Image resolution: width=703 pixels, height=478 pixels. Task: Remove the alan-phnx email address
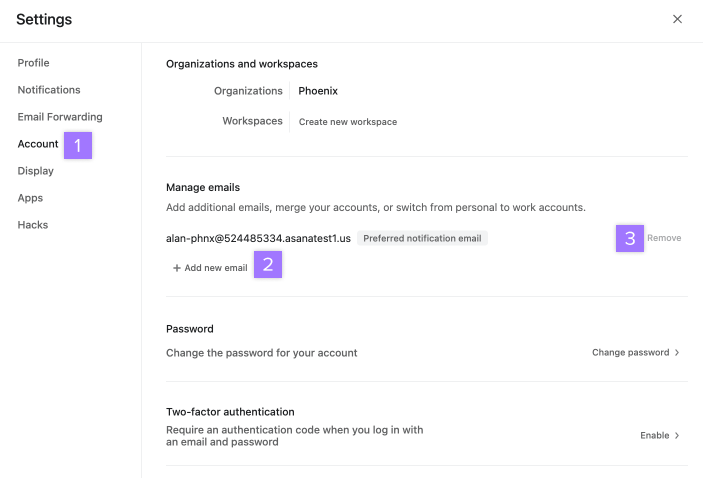pos(664,238)
